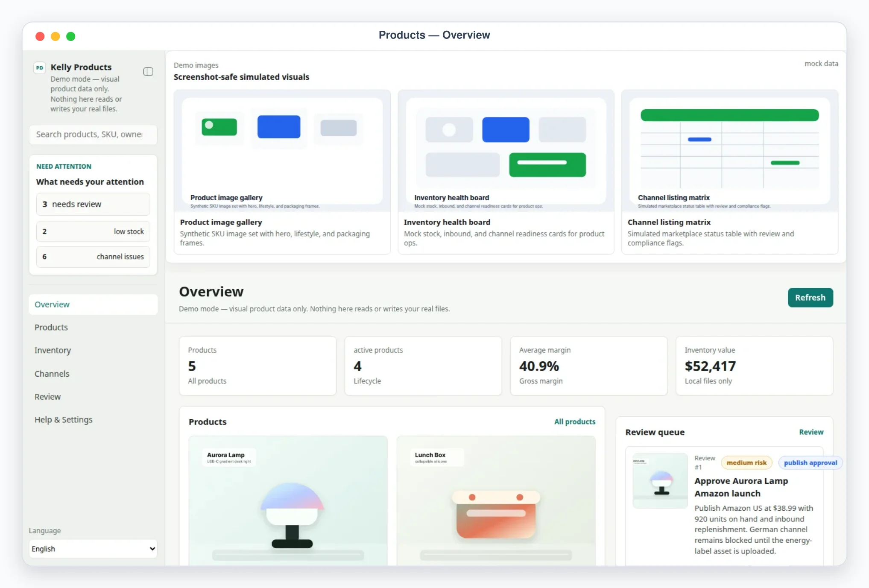Open the Aurora Lamp review thumbnail

coord(660,480)
